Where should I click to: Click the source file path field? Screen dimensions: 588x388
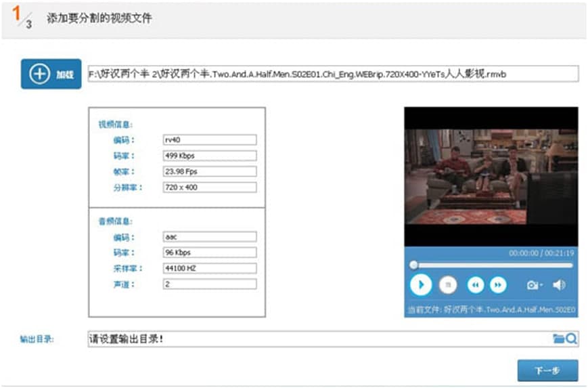[x=333, y=74]
